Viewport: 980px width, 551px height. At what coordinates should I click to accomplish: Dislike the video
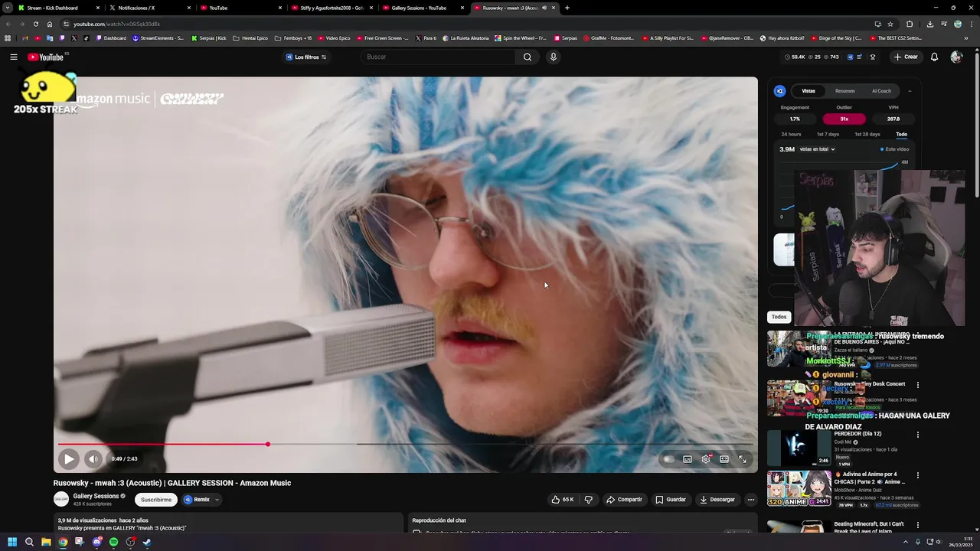[589, 500]
